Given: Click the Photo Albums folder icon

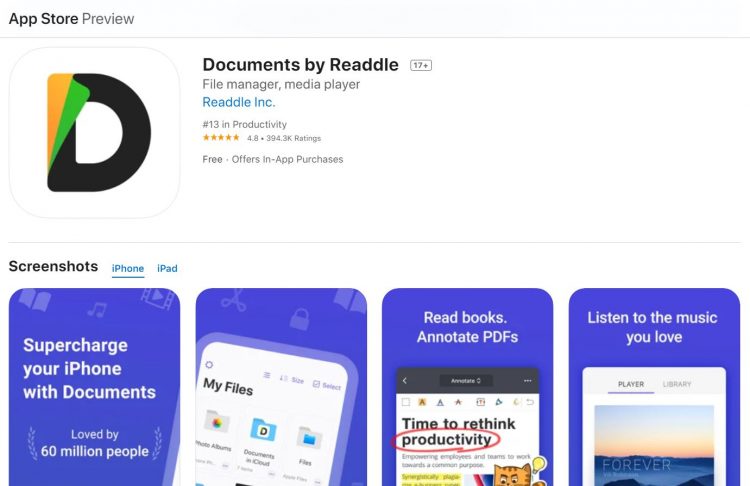Looking at the screenshot, I should pyautogui.click(x=217, y=422).
